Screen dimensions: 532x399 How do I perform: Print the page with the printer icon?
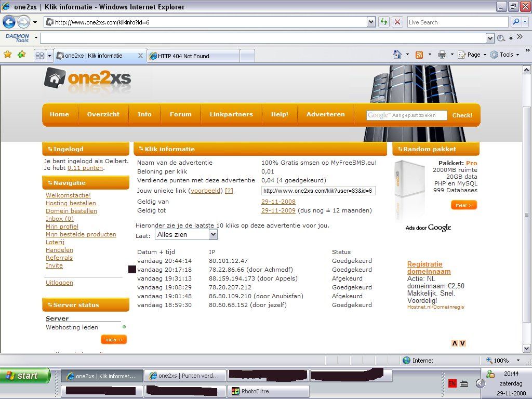(442, 55)
